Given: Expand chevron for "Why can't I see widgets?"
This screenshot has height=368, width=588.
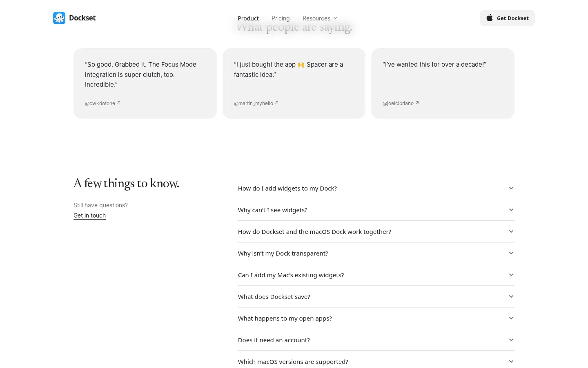Looking at the screenshot, I should tap(511, 210).
